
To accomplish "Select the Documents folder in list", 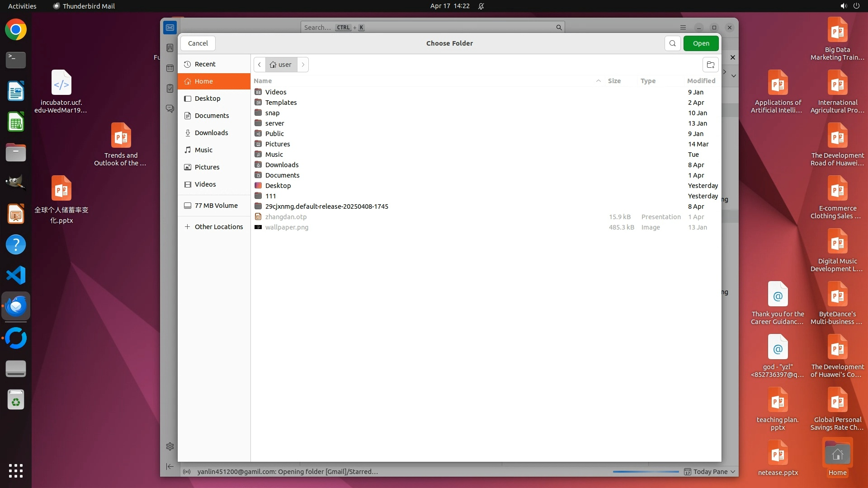I will 282,175.
